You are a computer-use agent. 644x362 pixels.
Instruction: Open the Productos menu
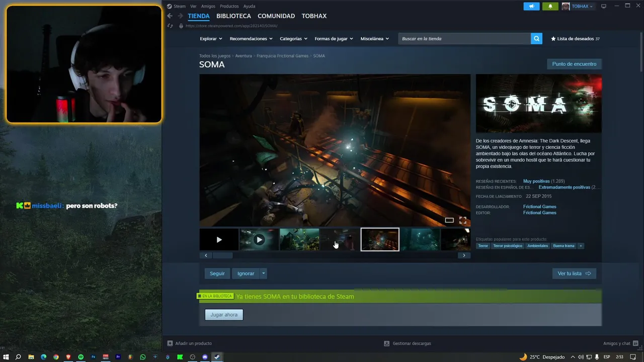tap(229, 6)
